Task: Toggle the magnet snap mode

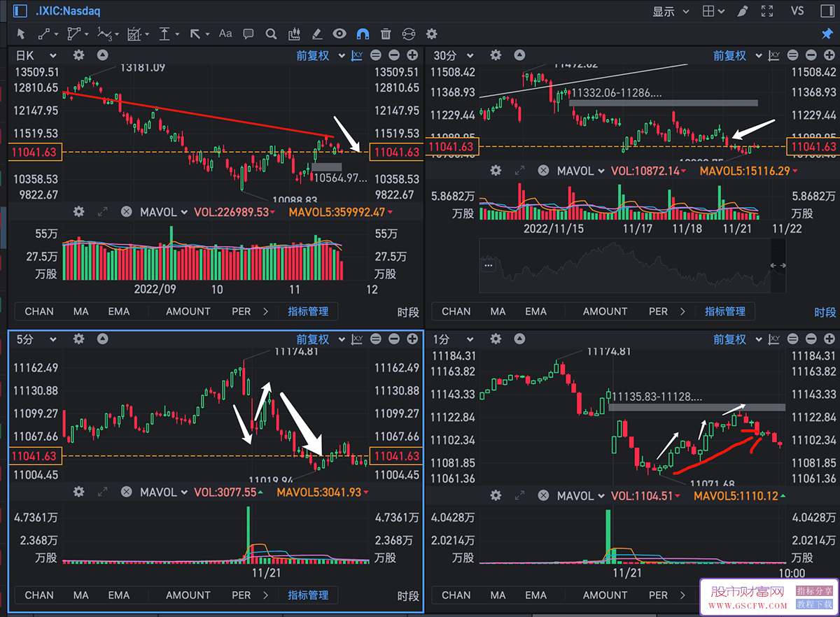Action: point(363,34)
